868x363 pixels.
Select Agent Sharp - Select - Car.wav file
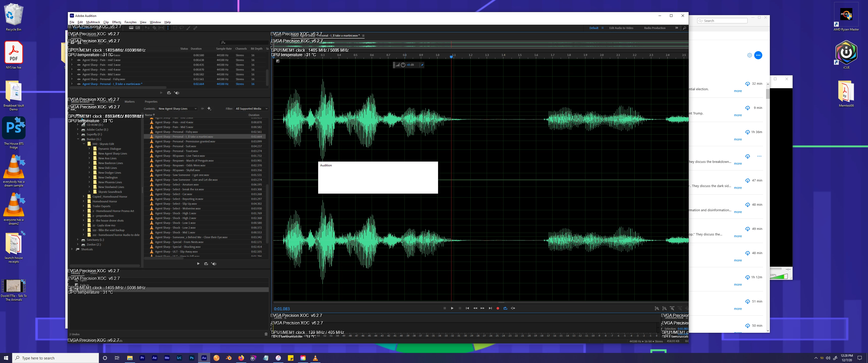pyautogui.click(x=174, y=194)
